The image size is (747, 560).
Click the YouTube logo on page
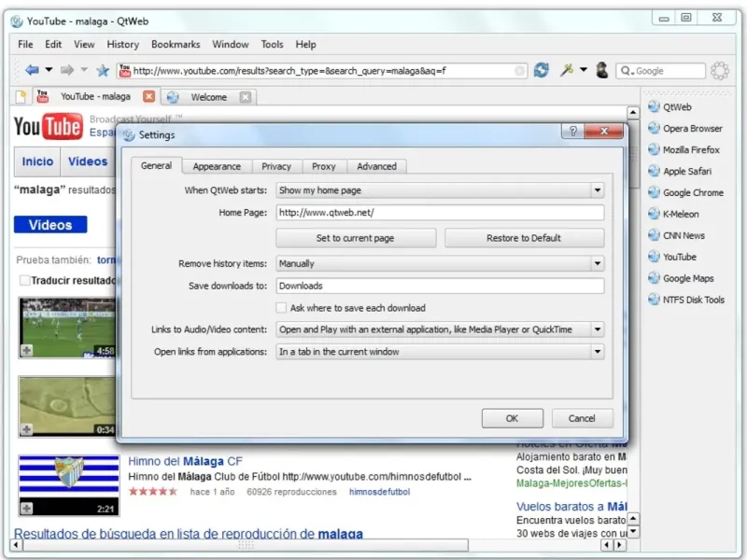49,126
